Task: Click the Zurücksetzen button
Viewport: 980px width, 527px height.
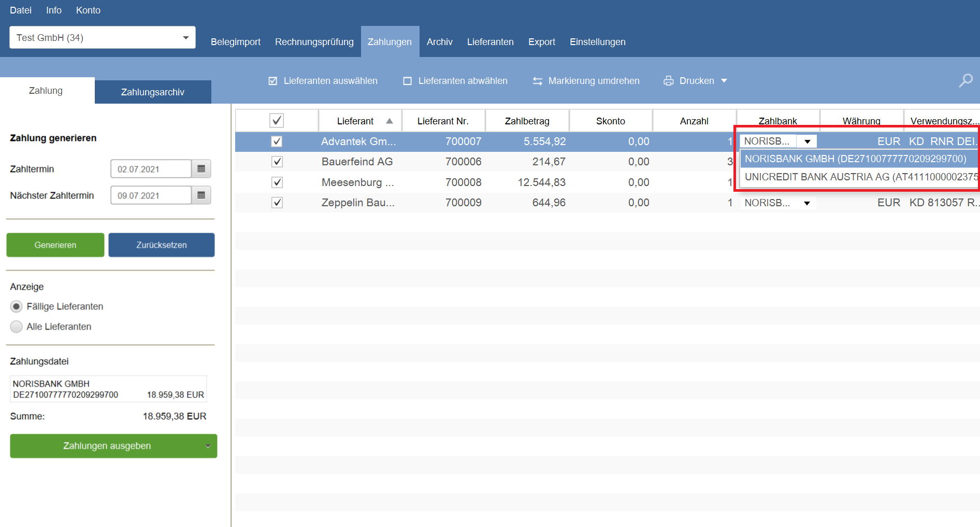Action: [162, 245]
